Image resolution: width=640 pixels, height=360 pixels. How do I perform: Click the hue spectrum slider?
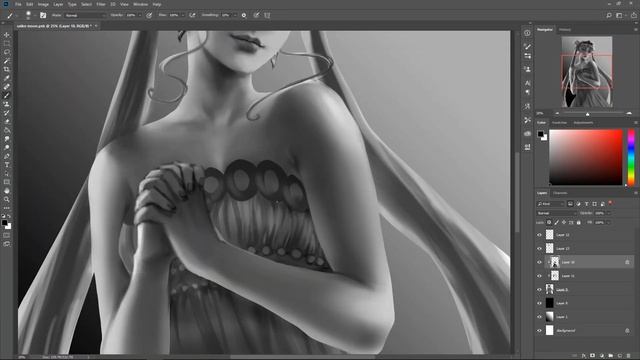coord(631,157)
